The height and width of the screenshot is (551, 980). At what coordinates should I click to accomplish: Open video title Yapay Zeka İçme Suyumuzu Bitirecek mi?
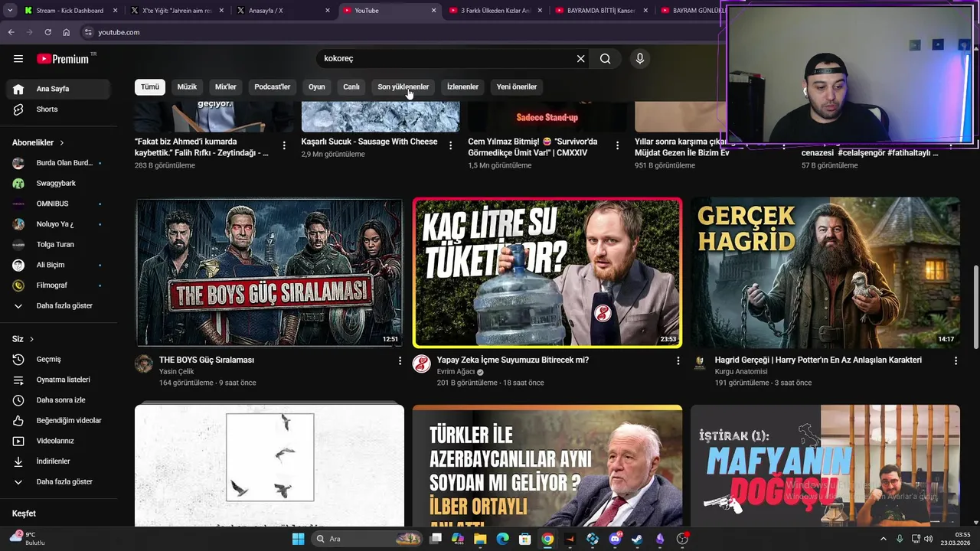(x=512, y=360)
